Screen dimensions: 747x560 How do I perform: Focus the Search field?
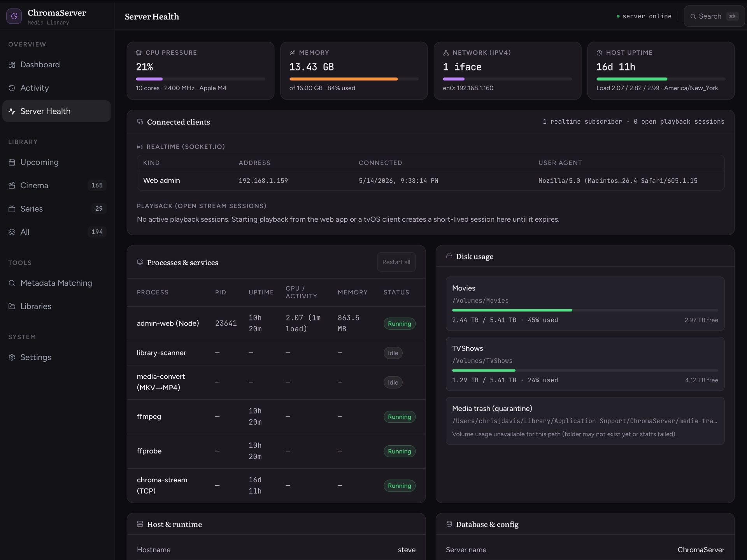click(714, 16)
